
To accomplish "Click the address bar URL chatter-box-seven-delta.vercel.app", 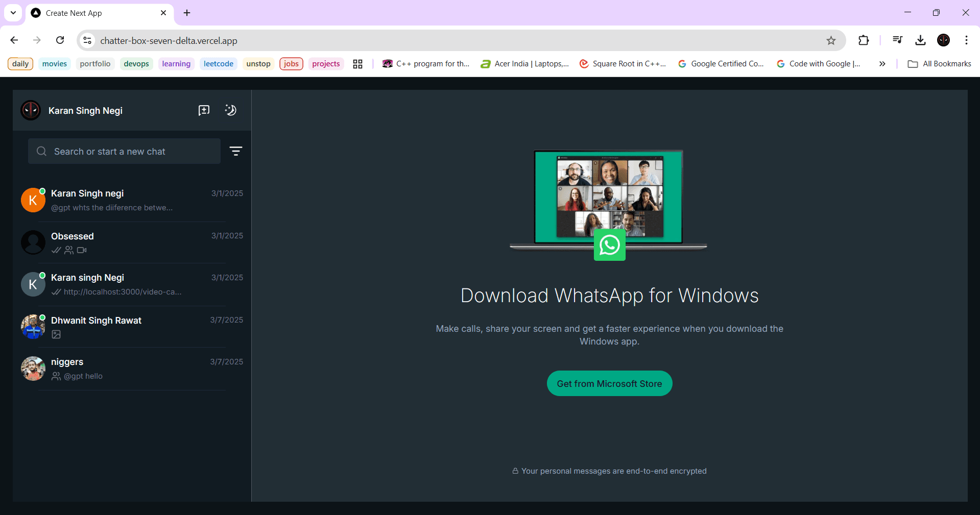I will tap(169, 41).
